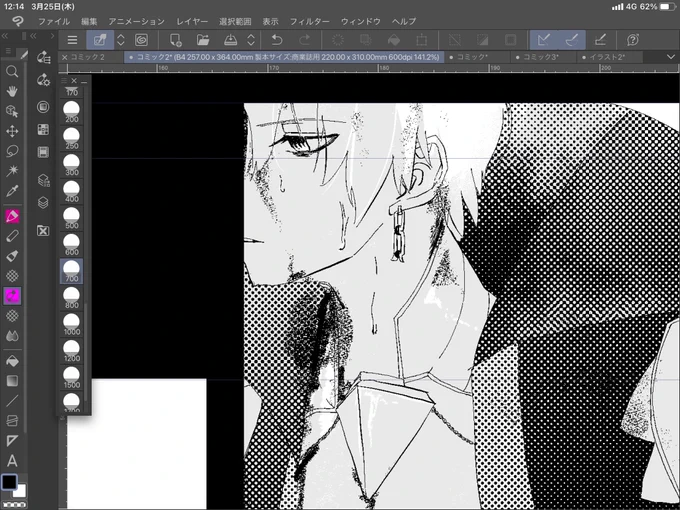Select the Move layer arrows tool
680x510 pixels.
12,131
